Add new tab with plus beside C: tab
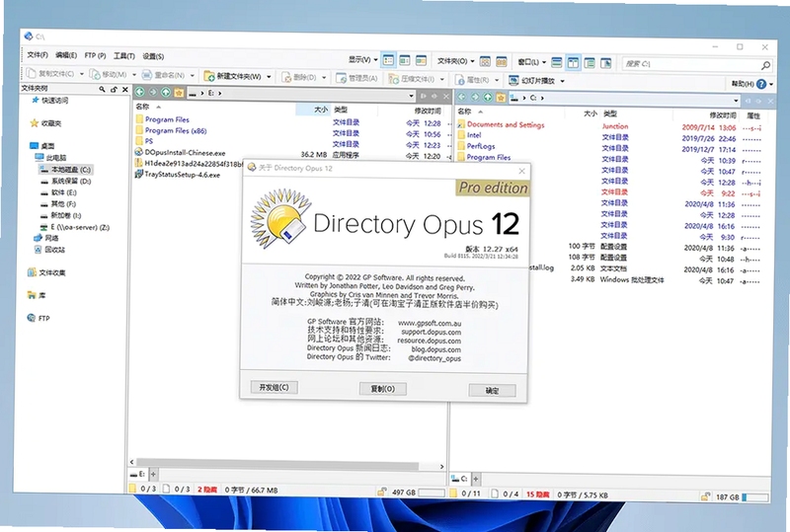This screenshot has height=532, width=790. [x=475, y=479]
